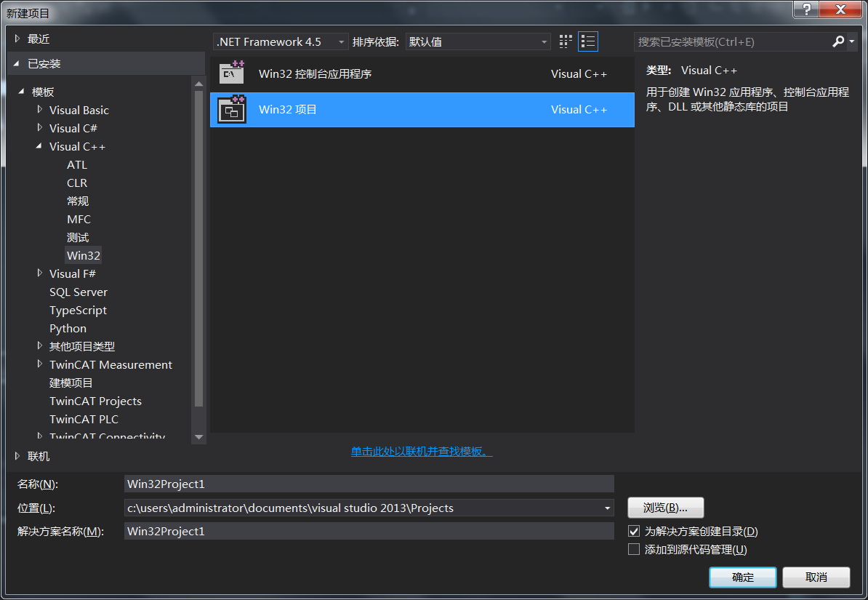868x600 pixels.
Task: Select TwinCAT PLC templates
Action: (x=84, y=420)
